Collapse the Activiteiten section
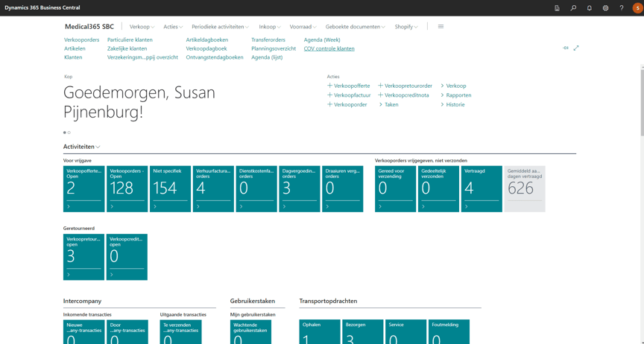 point(81,147)
